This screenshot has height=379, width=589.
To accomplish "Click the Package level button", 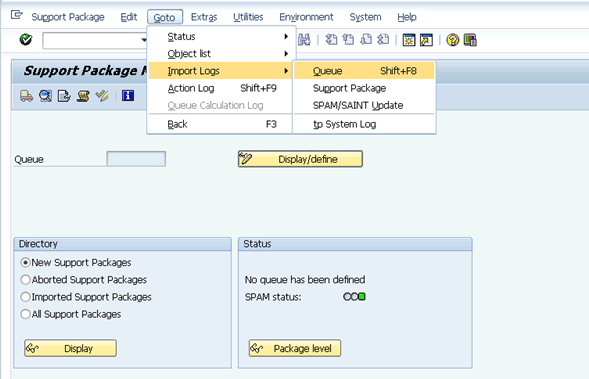I will pos(295,348).
